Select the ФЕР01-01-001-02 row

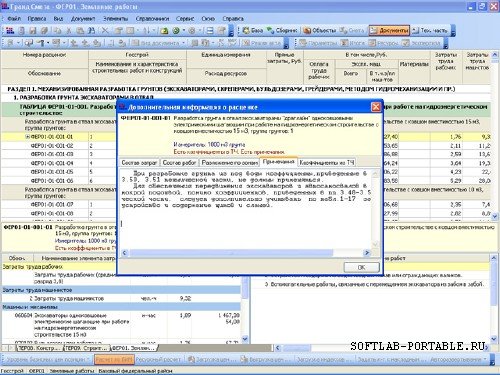tap(52, 146)
